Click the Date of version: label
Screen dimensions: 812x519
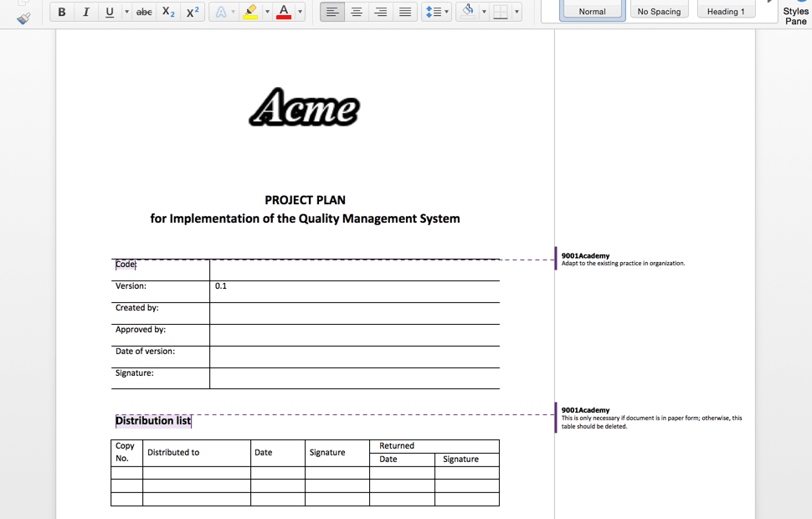145,352
